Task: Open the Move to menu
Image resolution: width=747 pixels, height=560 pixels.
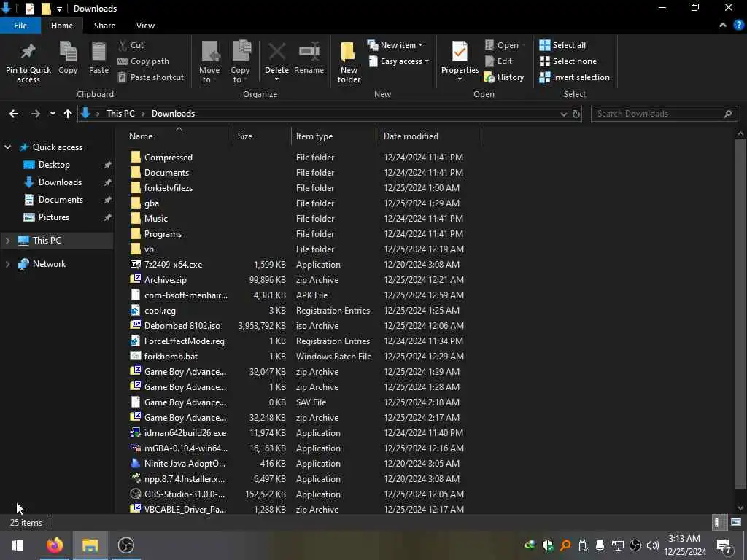Action: [209, 63]
